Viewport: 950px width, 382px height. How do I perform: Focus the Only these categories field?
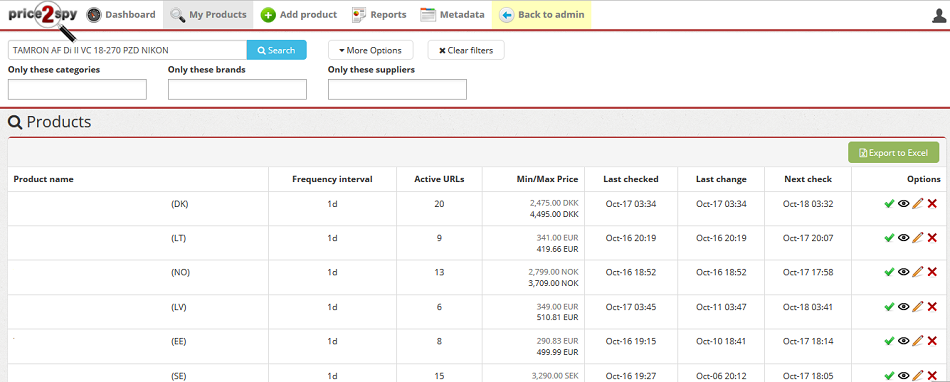point(78,90)
